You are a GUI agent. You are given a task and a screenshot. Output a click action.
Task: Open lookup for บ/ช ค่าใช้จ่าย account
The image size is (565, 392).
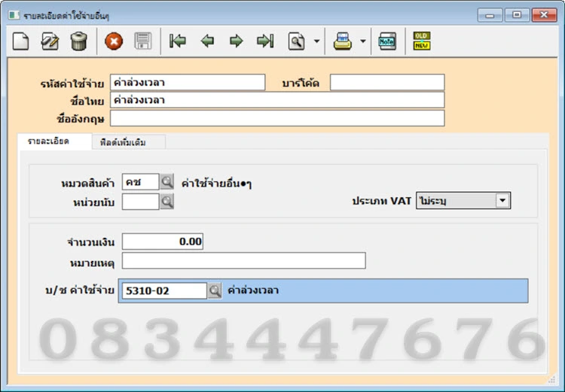coord(215,290)
